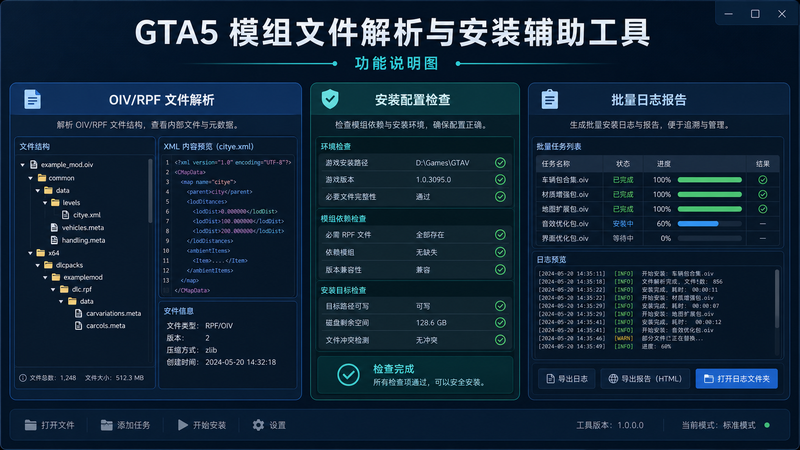Click the citye.xml file icon in tree

[x=65, y=215]
